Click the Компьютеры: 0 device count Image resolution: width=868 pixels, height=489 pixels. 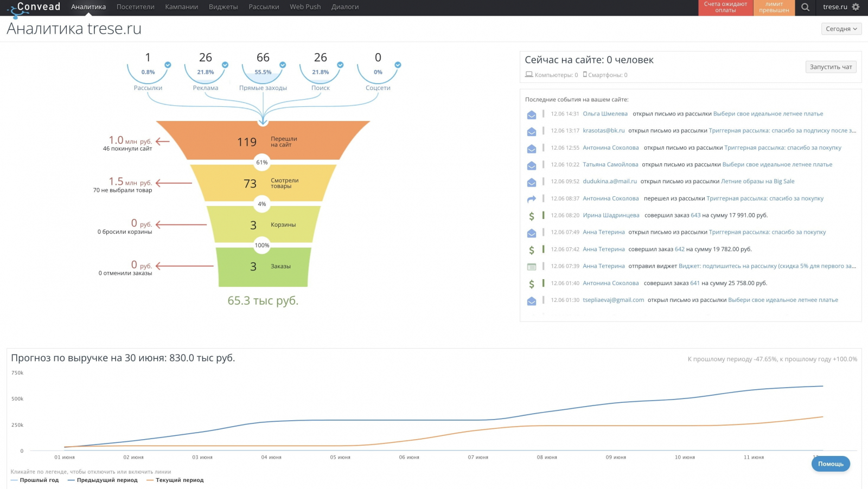pos(552,75)
